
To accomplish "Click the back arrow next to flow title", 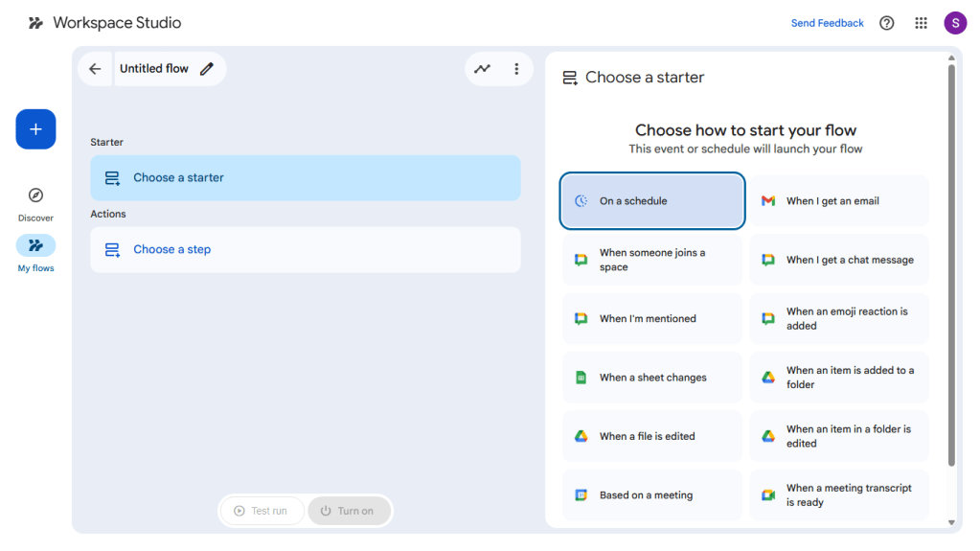I will (95, 69).
